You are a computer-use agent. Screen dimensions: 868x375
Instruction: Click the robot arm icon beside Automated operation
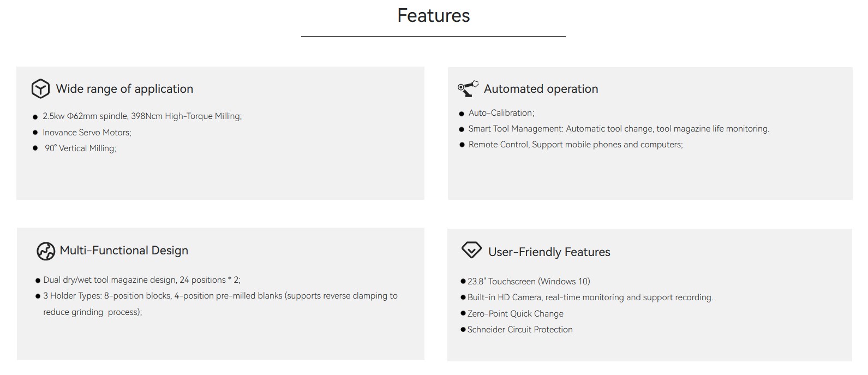(x=468, y=88)
